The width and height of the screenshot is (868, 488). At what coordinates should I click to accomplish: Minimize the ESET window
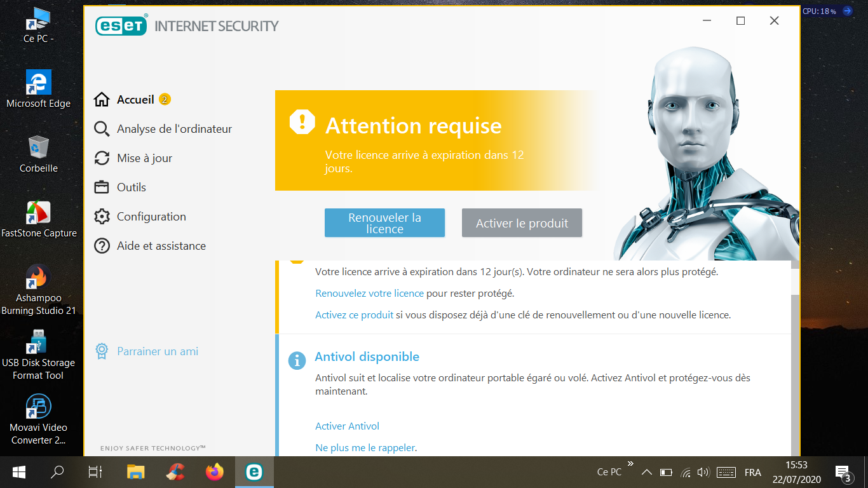click(707, 21)
